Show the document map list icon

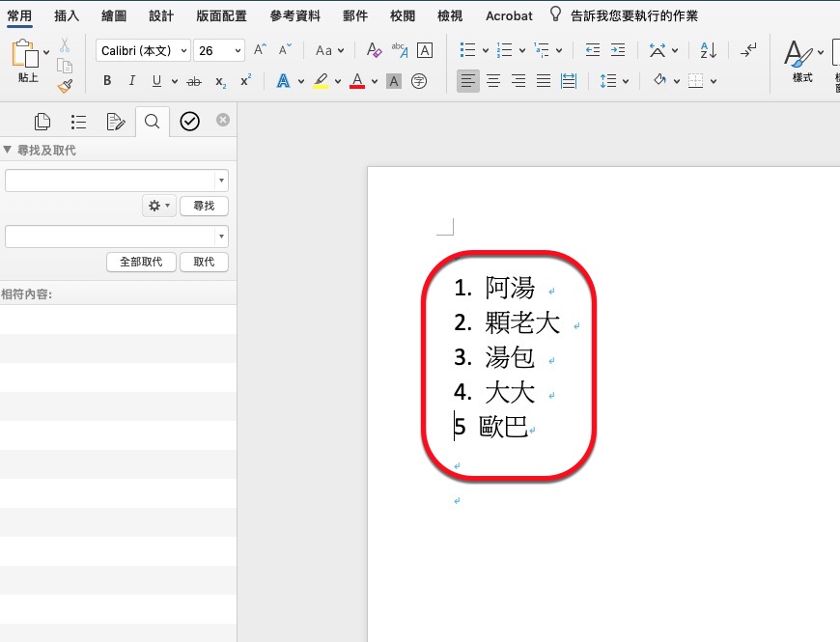(x=78, y=121)
